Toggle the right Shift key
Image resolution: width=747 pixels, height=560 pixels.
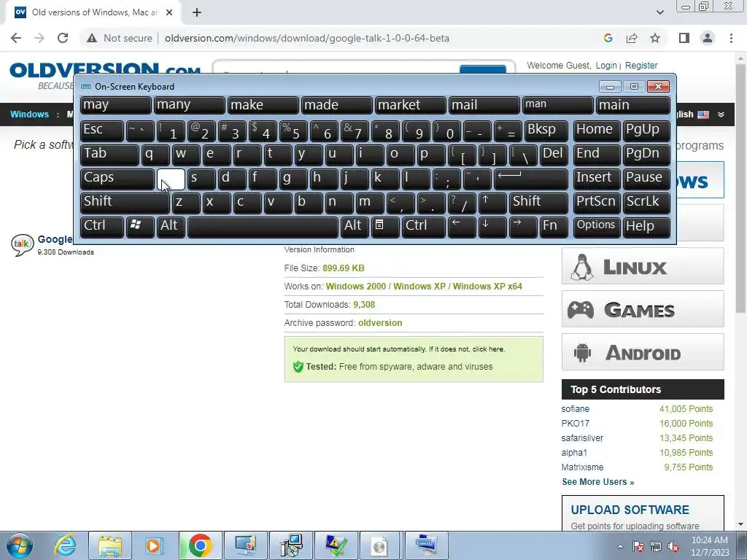pos(538,203)
